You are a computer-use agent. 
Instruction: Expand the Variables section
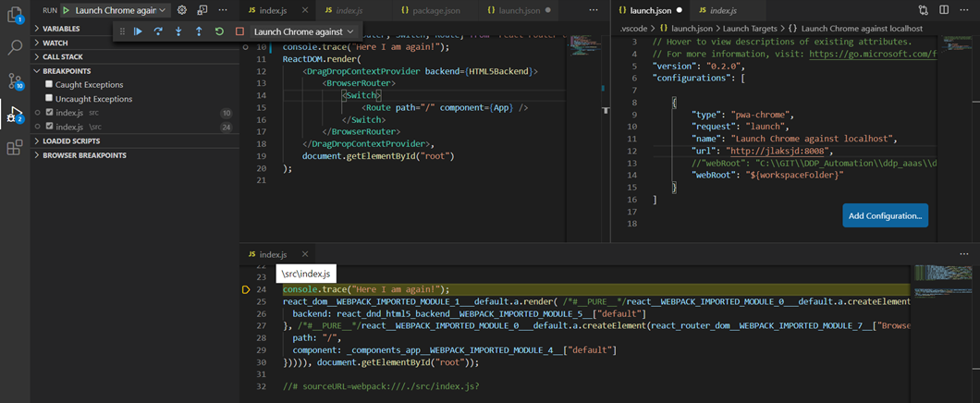(x=61, y=29)
